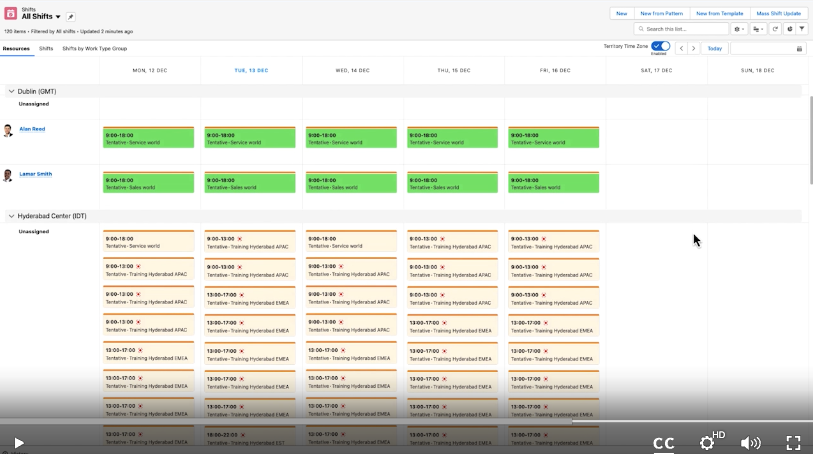This screenshot has width=813, height=454.
Task: Open Alan Reed's Monday Service world shift
Action: pos(148,137)
